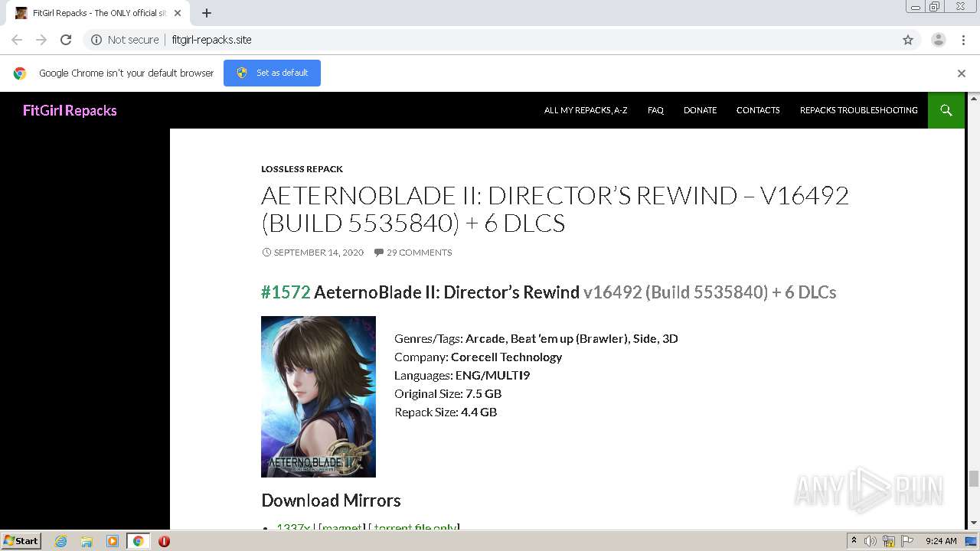Screen dimensions: 980x551
Task: Click the page scrollbar down arrow
Action: click(x=974, y=523)
